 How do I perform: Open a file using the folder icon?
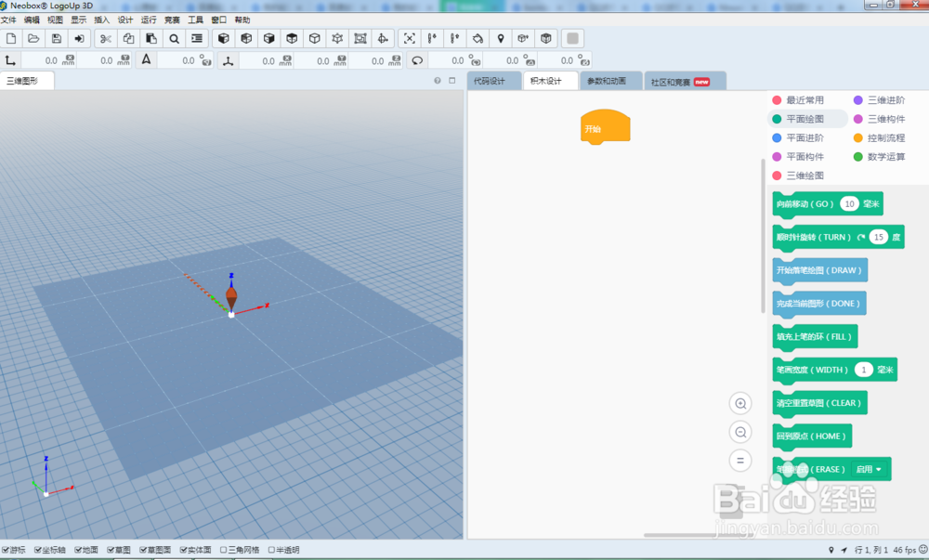pyautogui.click(x=33, y=38)
